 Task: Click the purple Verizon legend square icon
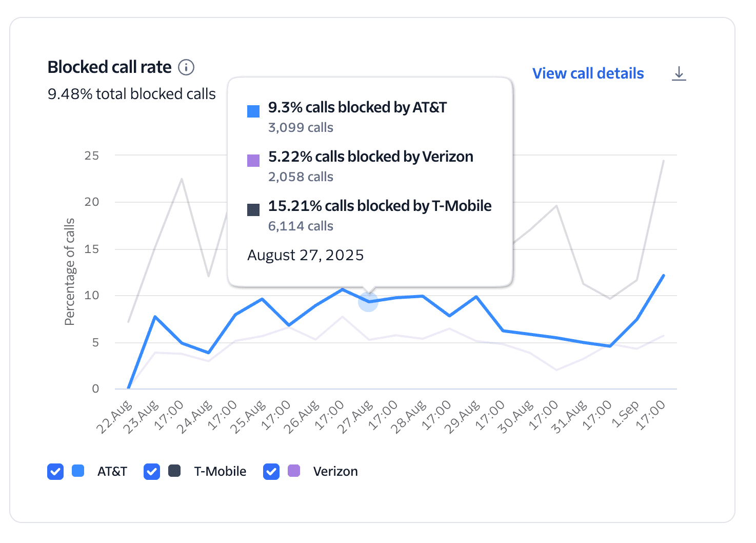pyautogui.click(x=294, y=471)
